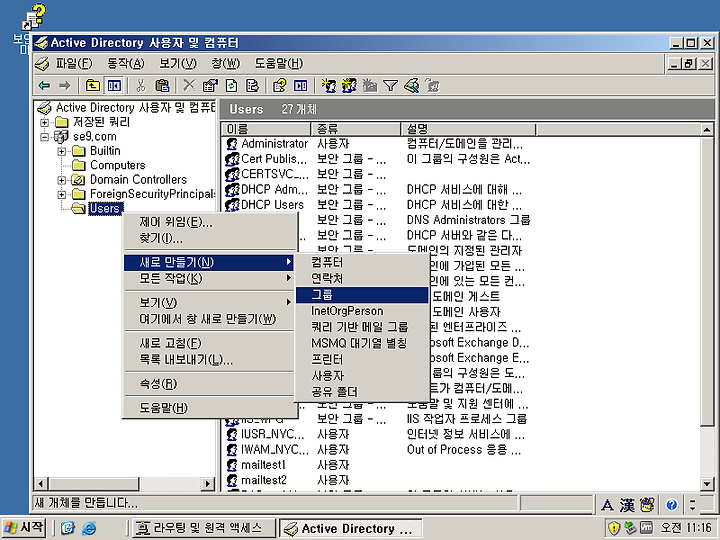
Task: Click the Paste clipboard toolbar icon
Action: point(162,85)
